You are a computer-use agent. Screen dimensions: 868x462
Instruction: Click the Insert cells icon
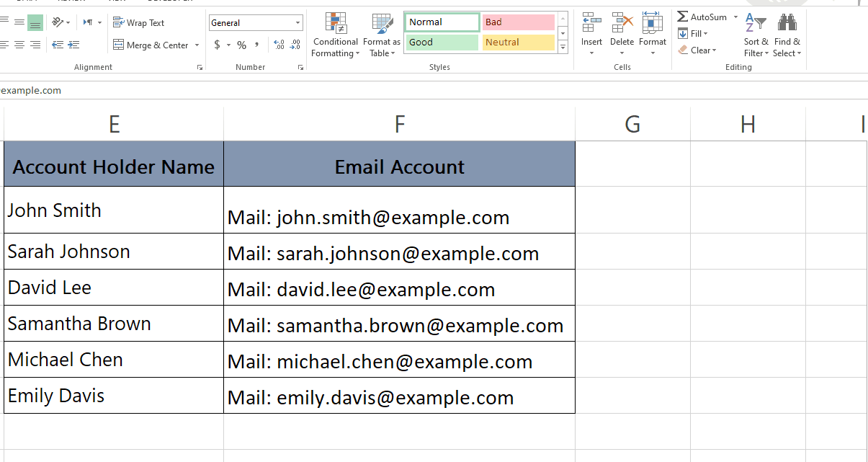pyautogui.click(x=592, y=23)
